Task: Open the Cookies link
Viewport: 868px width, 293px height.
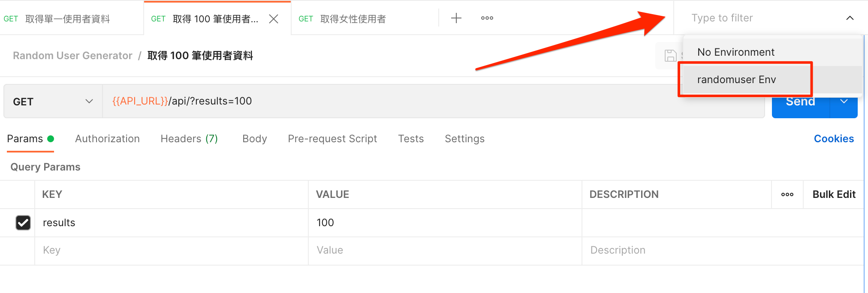Action: (834, 139)
